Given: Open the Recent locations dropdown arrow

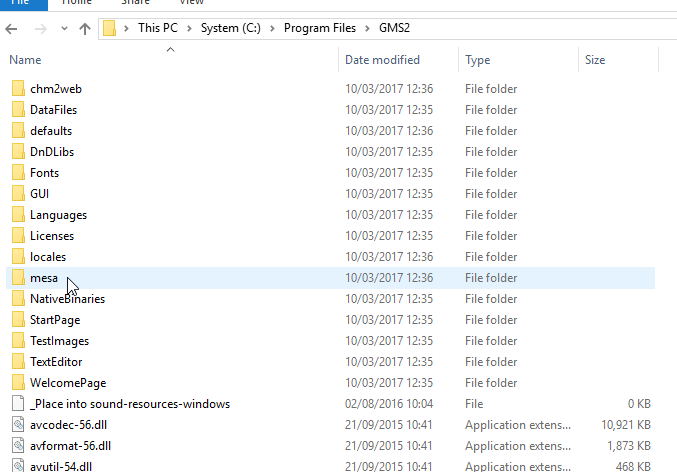Looking at the screenshot, I should click(64, 29).
